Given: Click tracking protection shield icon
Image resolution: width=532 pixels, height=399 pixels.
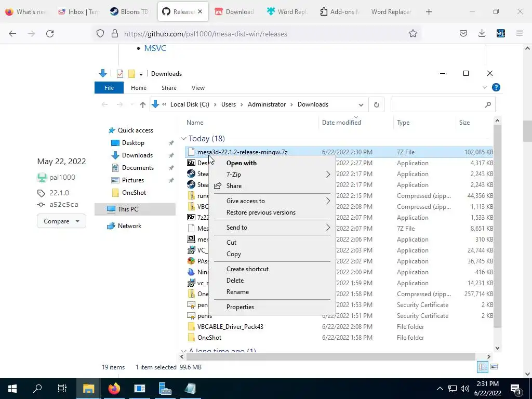Looking at the screenshot, I should [x=100, y=34].
